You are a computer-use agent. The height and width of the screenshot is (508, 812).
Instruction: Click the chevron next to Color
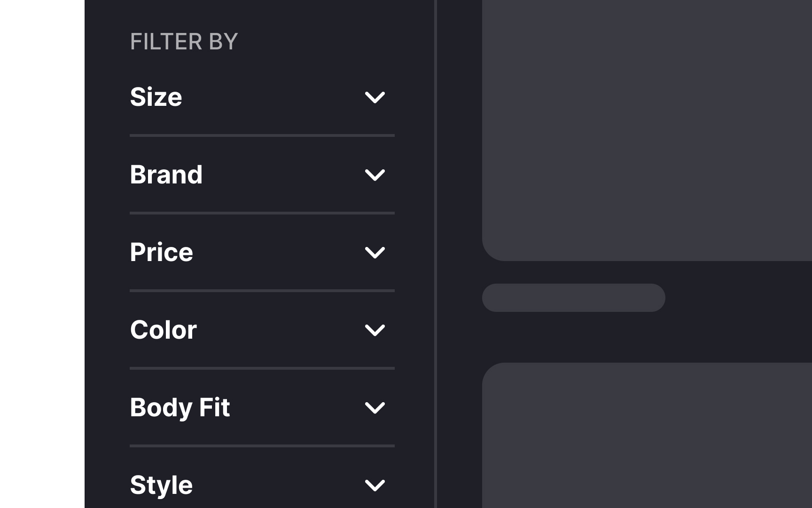pyautogui.click(x=375, y=330)
